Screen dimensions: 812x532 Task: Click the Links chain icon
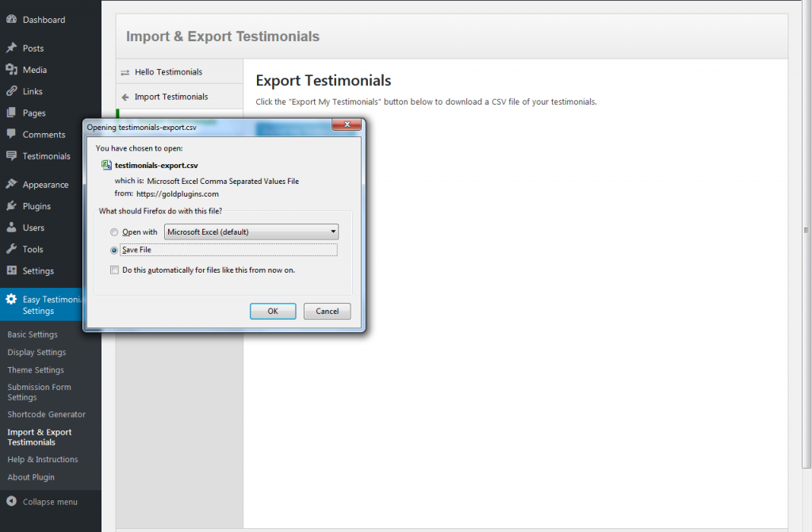click(11, 91)
